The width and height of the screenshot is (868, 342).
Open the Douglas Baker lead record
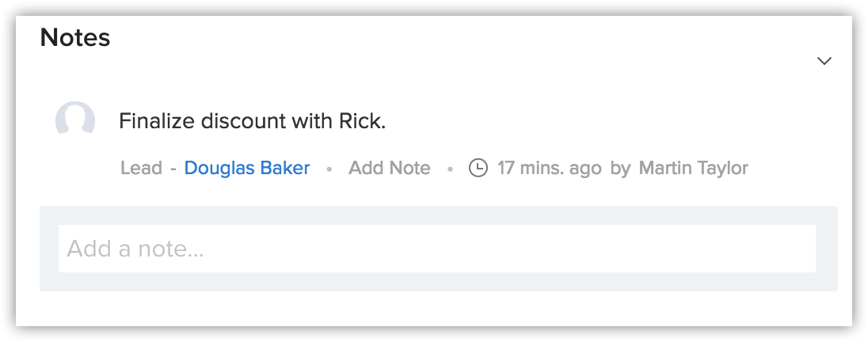point(247,168)
